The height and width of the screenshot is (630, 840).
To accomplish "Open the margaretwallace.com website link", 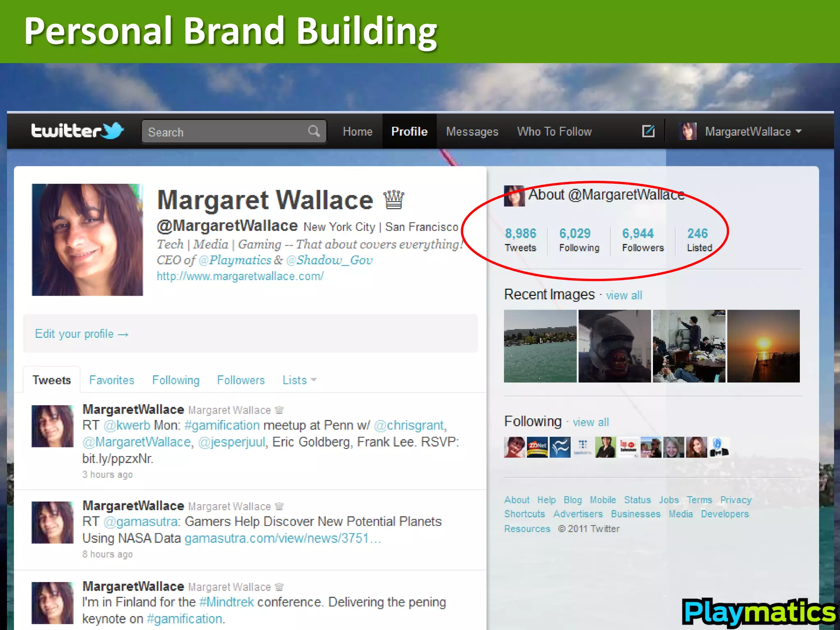I will point(240,276).
